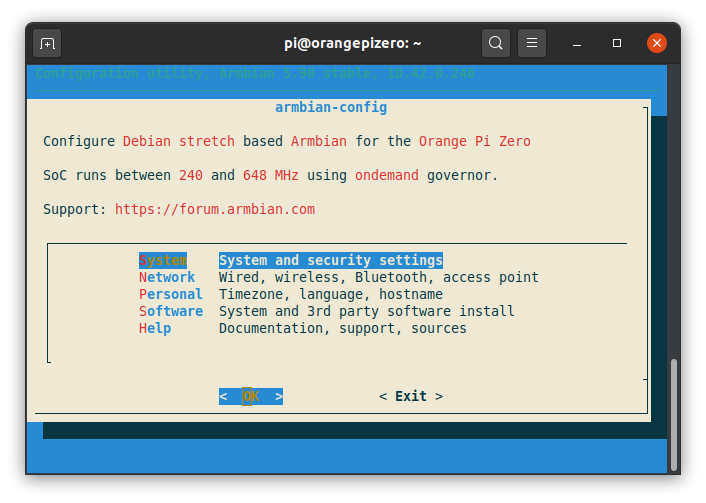Open the hamburger menu
706x503 pixels.
tap(532, 43)
